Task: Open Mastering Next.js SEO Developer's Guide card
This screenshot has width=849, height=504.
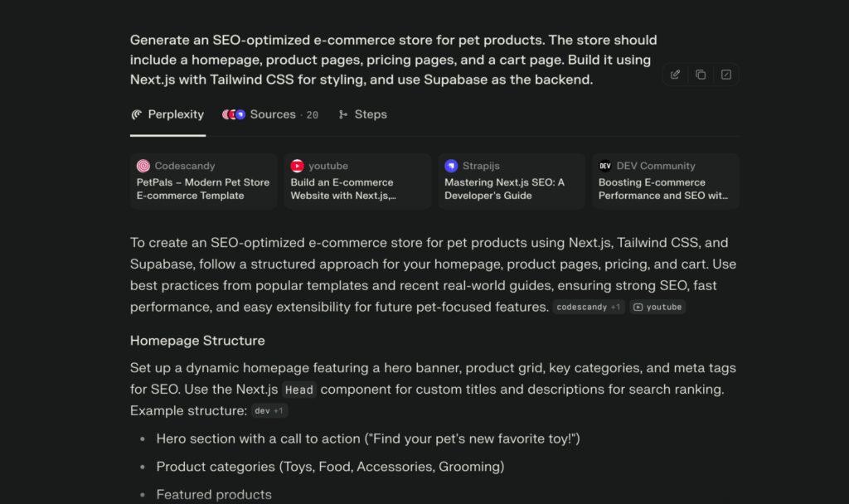Action: click(x=512, y=182)
